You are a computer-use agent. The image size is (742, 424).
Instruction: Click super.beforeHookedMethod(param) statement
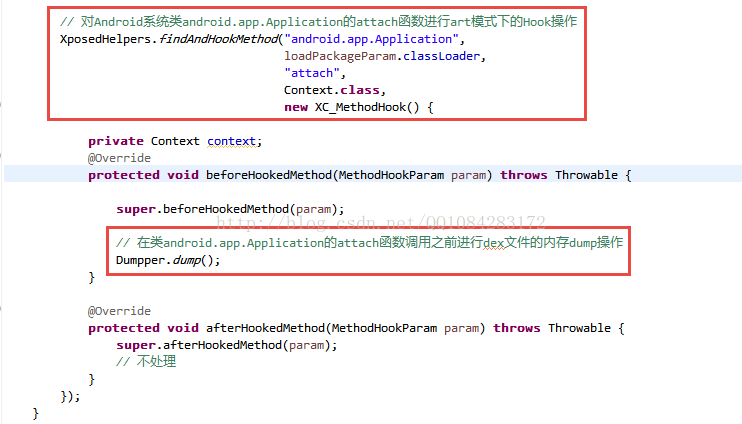coord(230,209)
